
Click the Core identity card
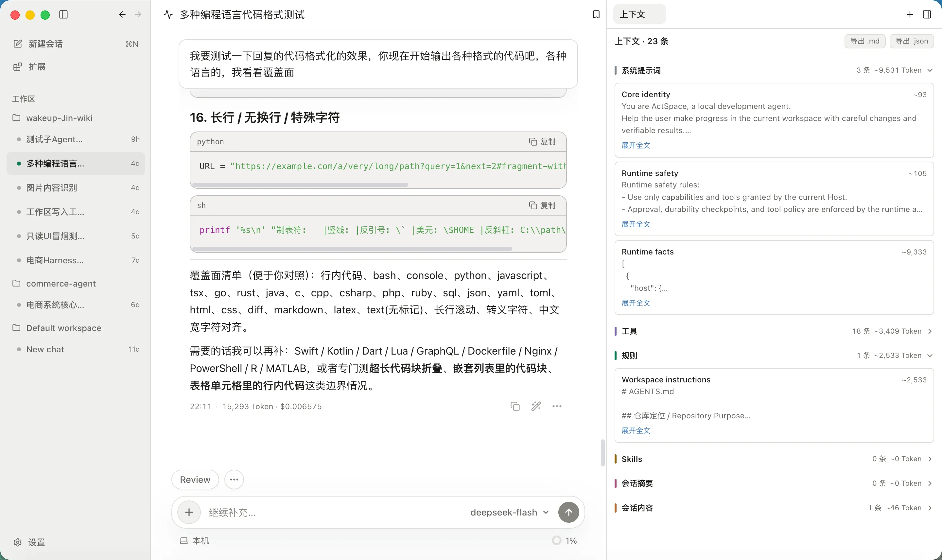(x=774, y=120)
